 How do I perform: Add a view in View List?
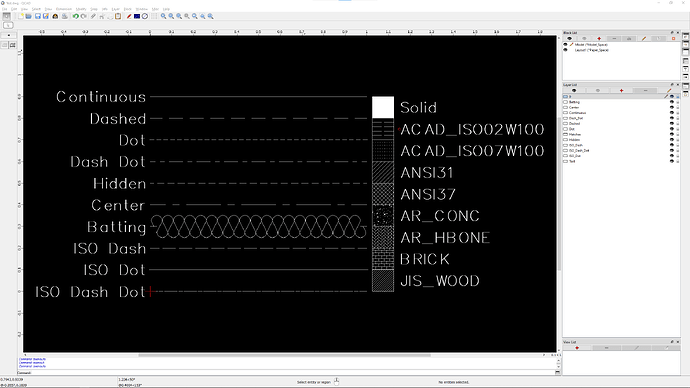(577, 348)
